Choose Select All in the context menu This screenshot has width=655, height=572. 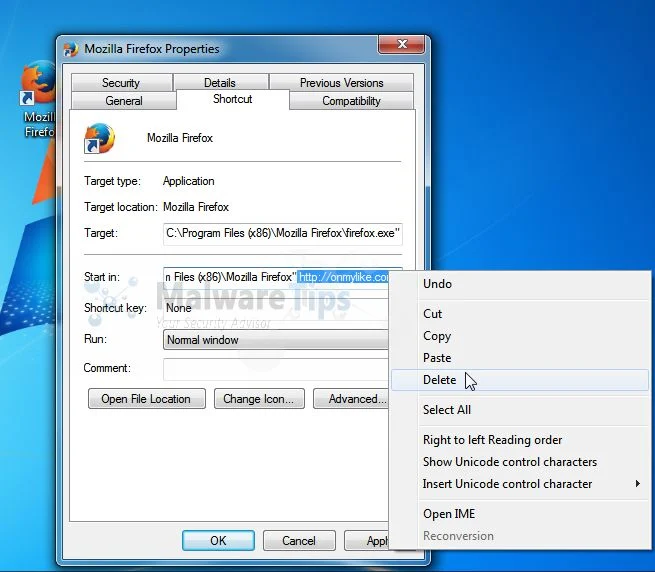click(520, 410)
